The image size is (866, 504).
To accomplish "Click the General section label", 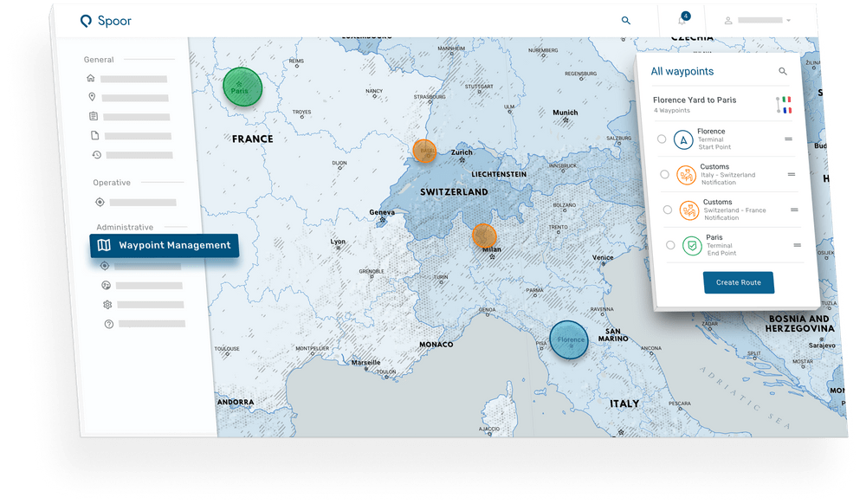I will (99, 60).
